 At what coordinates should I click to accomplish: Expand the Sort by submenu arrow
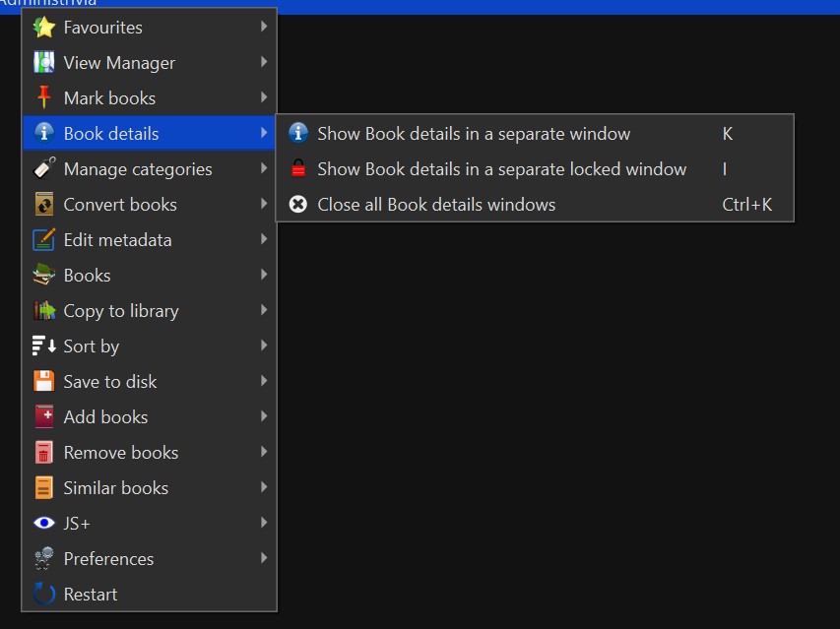tap(264, 346)
